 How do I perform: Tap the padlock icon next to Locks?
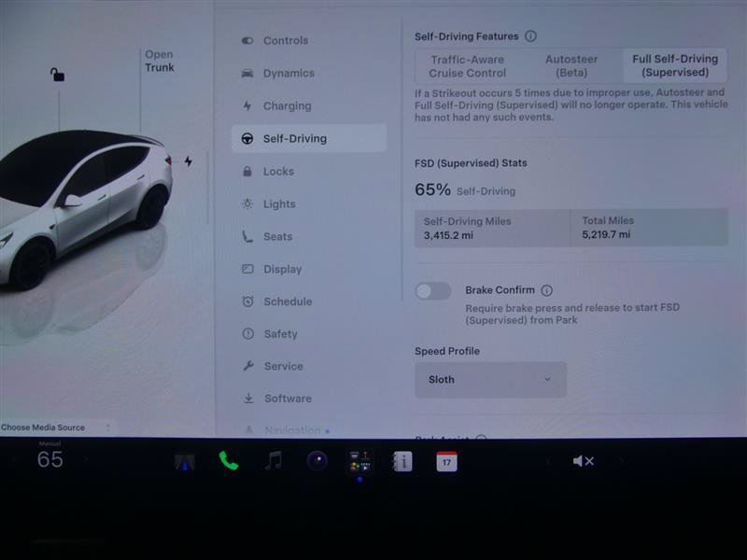click(247, 171)
